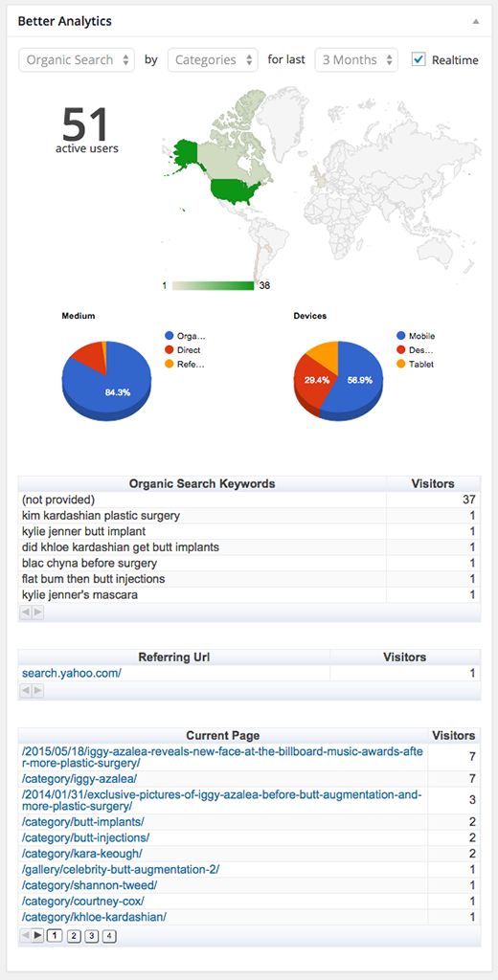Go to page 4 of Current Page table
The width and height of the screenshot is (498, 980).
110,936
